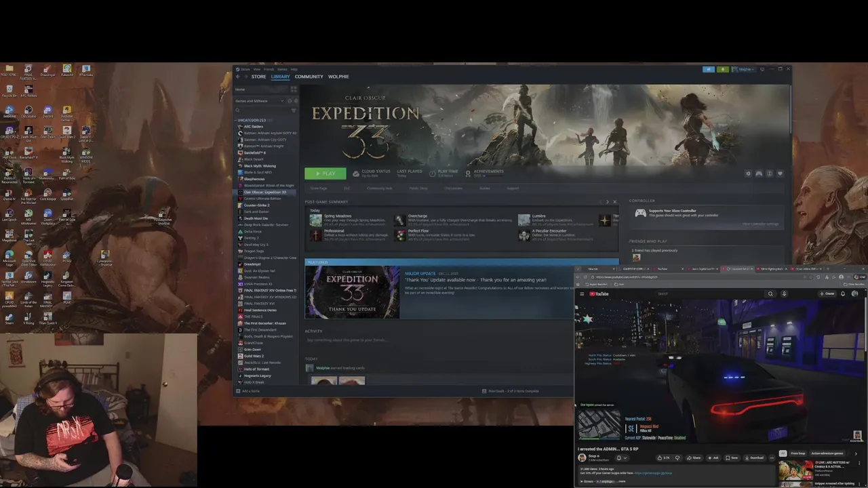Switch library to grid view icon

(x=294, y=89)
